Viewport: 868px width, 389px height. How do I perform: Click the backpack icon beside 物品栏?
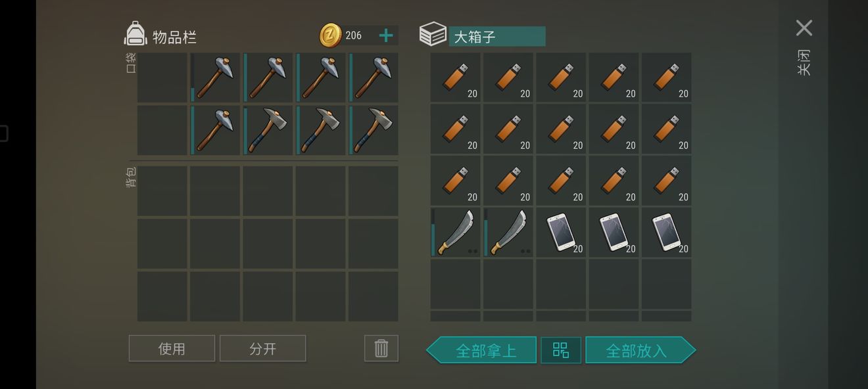tap(135, 34)
